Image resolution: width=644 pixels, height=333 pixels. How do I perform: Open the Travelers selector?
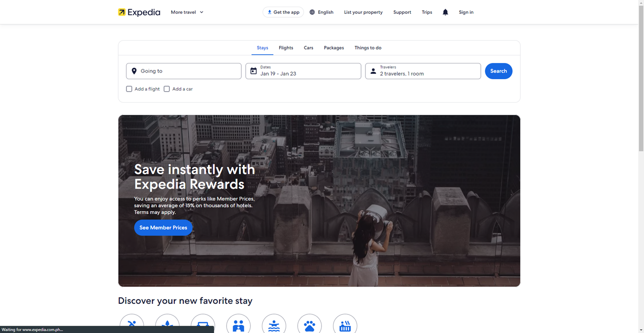pyautogui.click(x=423, y=71)
